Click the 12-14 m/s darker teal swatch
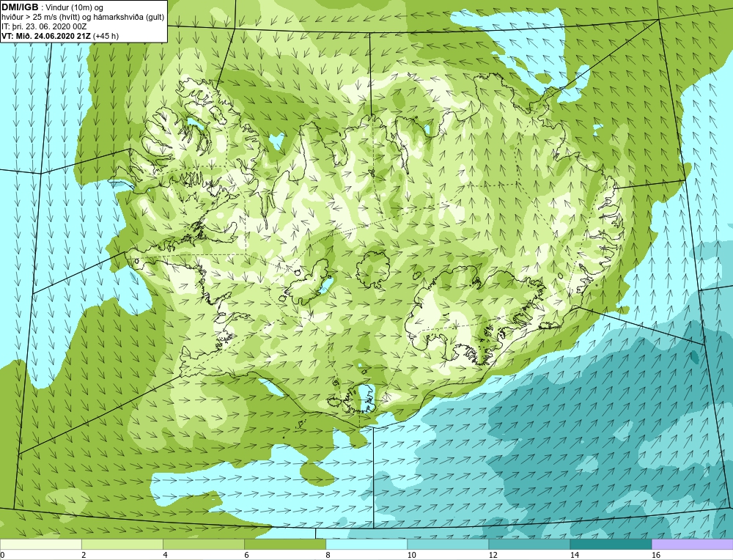Viewport: 733px width, 560px height. pyautogui.click(x=529, y=544)
